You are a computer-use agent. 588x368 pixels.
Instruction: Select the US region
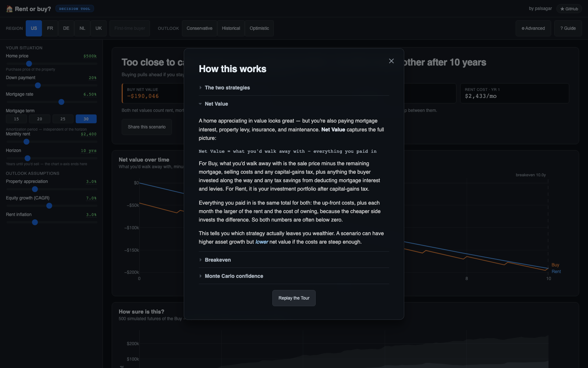coord(34,28)
